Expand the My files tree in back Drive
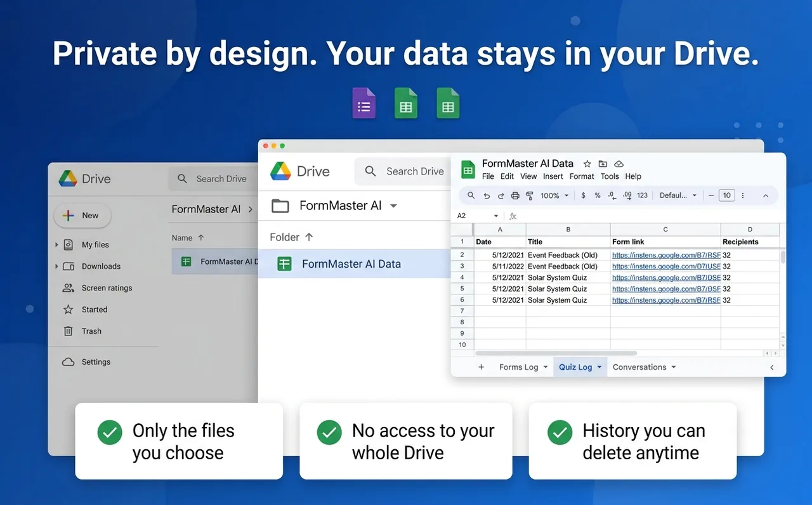 pyautogui.click(x=56, y=245)
